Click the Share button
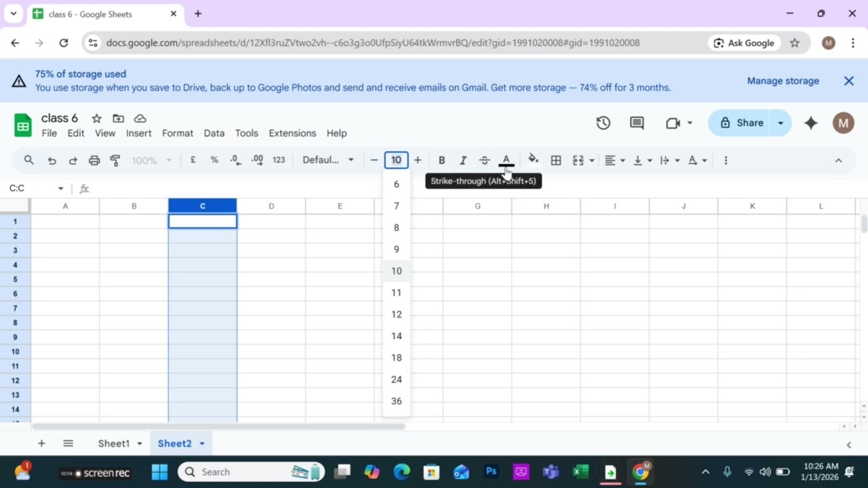Image resolution: width=868 pixels, height=488 pixels. 740,123
